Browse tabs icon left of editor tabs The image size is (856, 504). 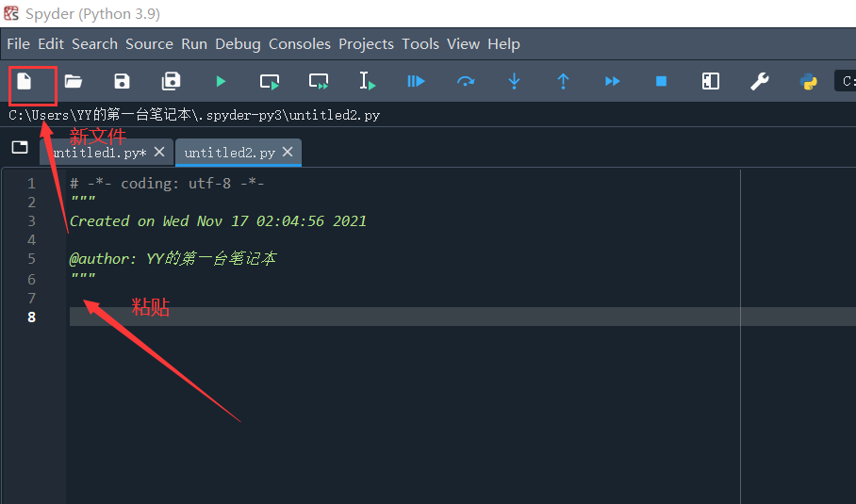[20, 147]
